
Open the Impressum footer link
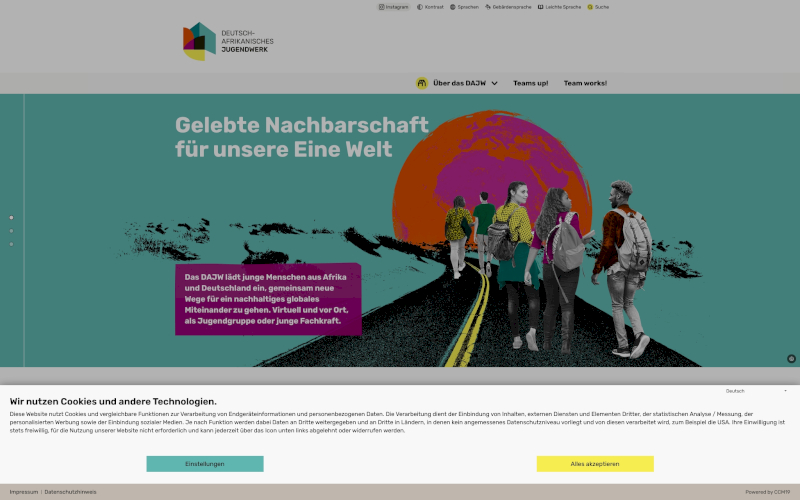[24, 492]
